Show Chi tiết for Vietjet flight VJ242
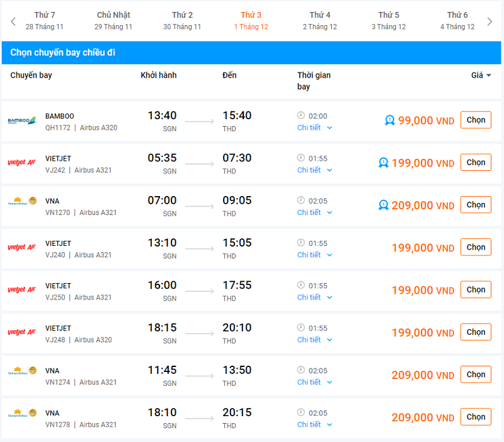The width and height of the screenshot is (504, 442). point(314,170)
